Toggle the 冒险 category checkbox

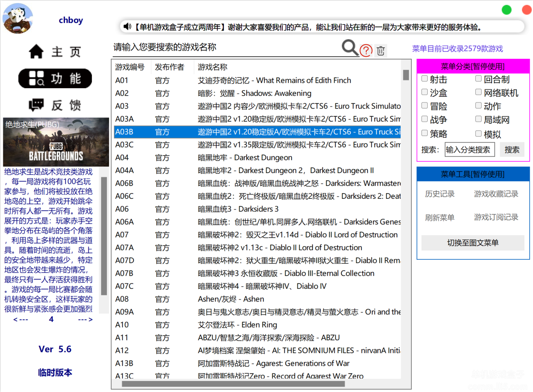[x=425, y=105]
